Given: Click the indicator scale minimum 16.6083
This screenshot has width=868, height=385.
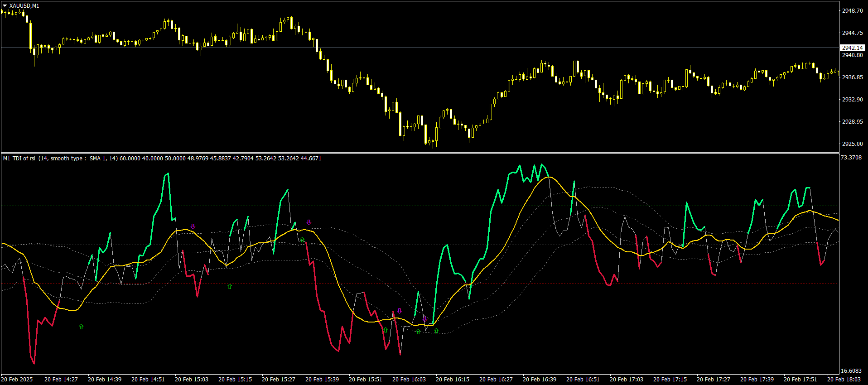Looking at the screenshot, I should pos(851,371).
